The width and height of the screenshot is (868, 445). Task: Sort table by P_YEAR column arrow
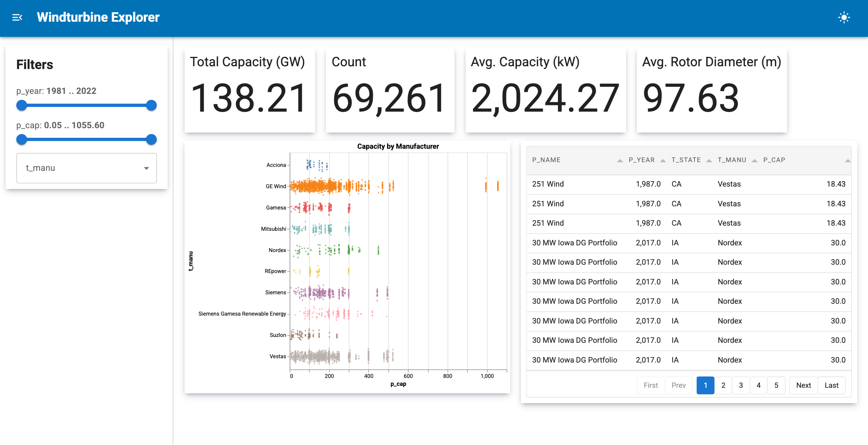663,161
